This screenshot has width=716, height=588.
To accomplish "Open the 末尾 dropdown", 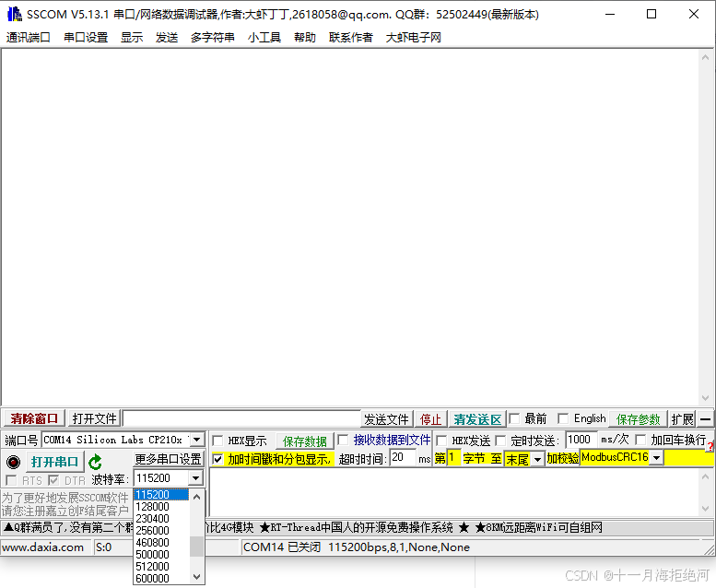I will click(x=538, y=459).
